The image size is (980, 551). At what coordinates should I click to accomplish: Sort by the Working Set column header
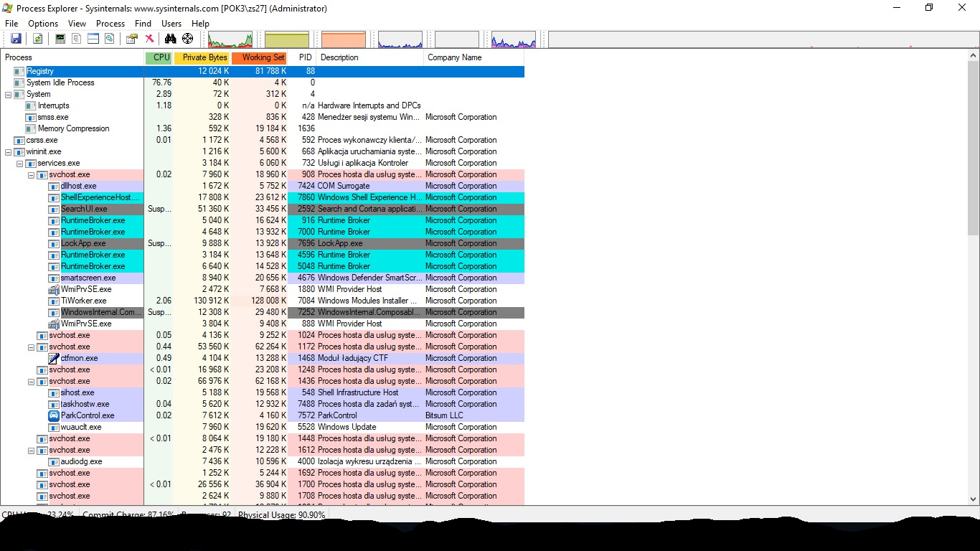(x=260, y=57)
